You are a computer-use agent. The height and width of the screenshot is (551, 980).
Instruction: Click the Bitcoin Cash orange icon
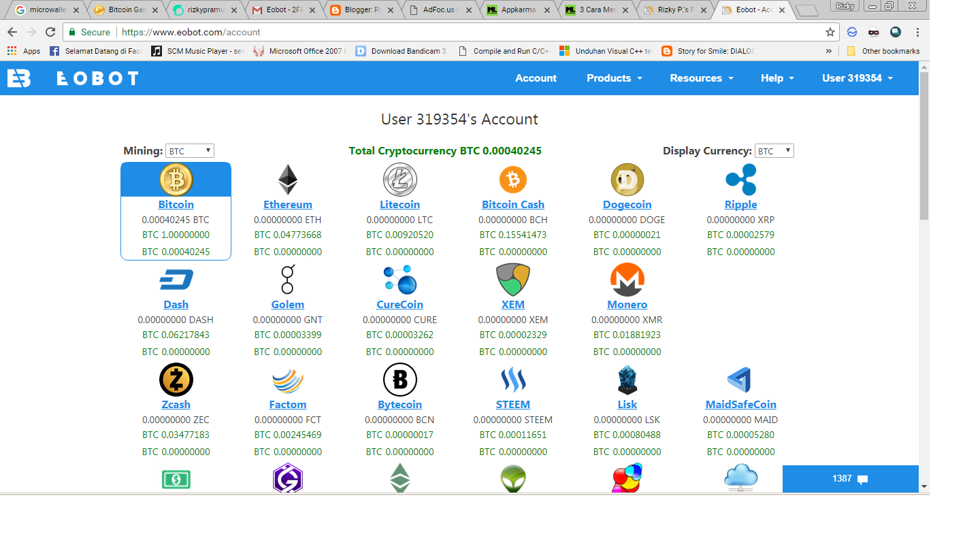coord(513,180)
